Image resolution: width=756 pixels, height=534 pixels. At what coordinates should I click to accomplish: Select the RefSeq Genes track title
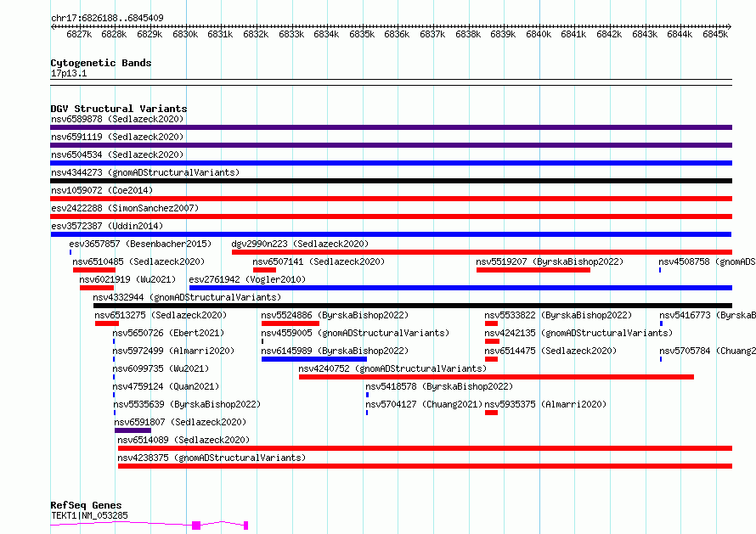pyautogui.click(x=86, y=505)
